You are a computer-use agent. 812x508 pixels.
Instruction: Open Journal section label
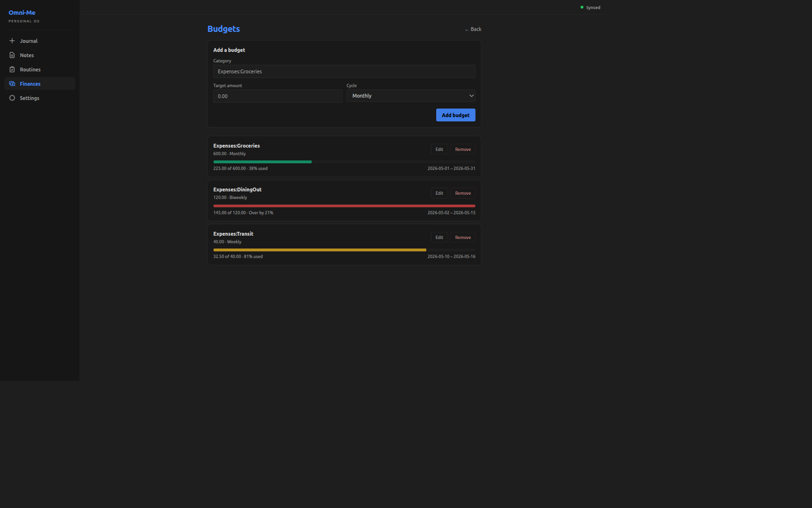point(29,41)
